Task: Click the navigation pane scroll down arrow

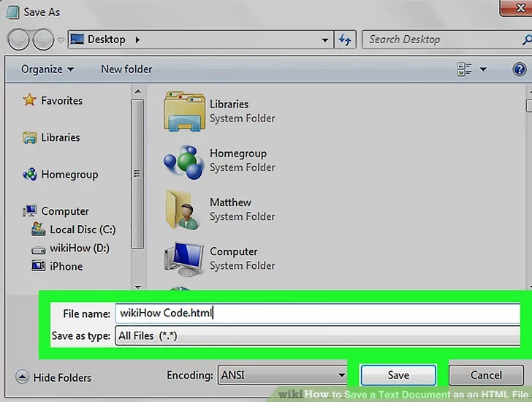Action: tap(137, 287)
